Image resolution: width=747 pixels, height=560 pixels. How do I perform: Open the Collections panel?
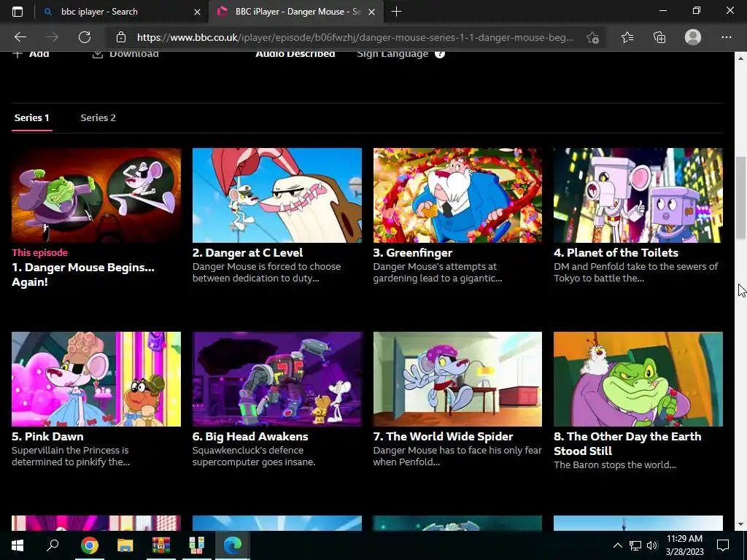click(x=659, y=37)
